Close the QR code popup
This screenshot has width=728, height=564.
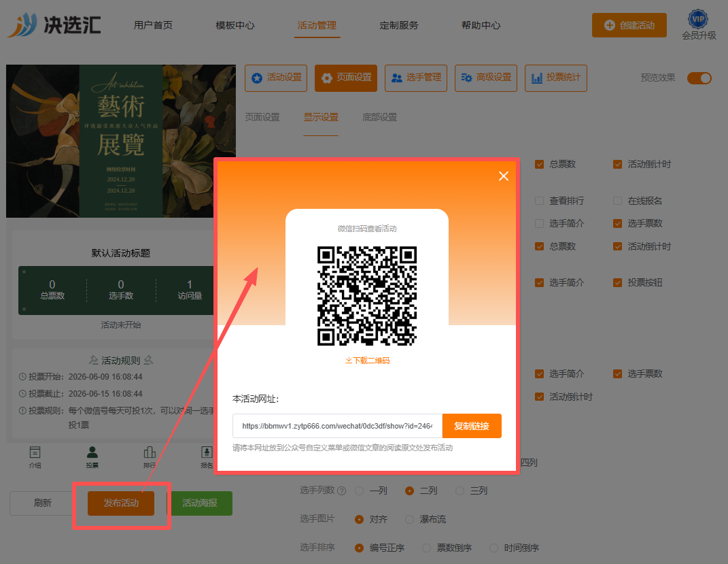(503, 176)
